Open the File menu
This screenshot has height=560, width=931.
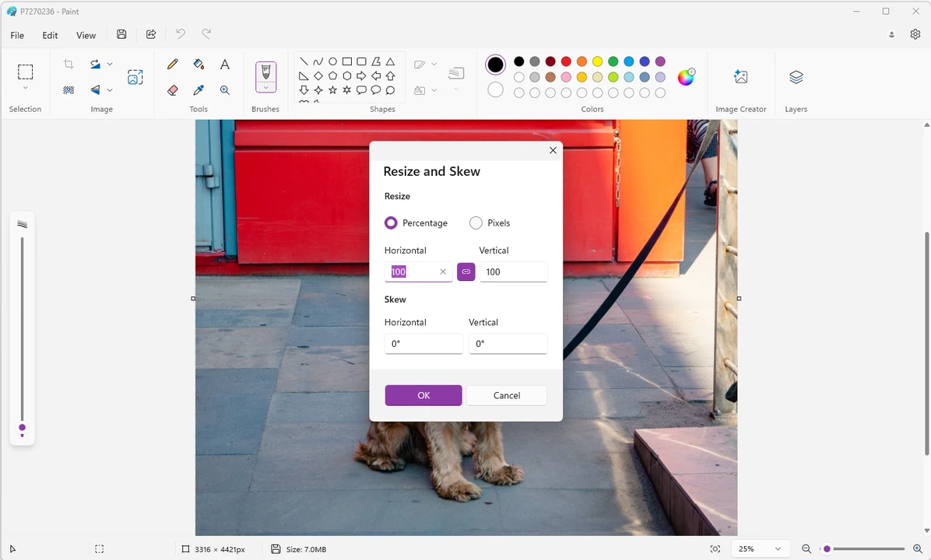(x=16, y=35)
